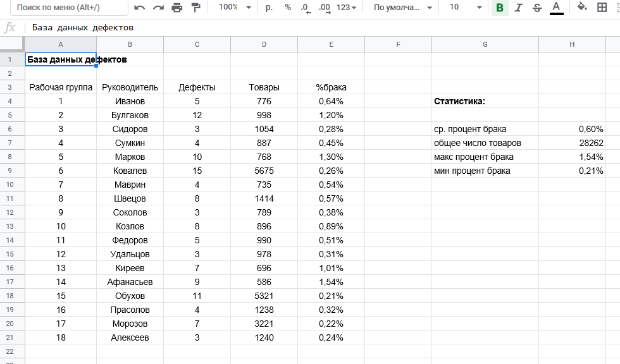Select the cell Сидоров
The image size is (620, 364).
click(x=130, y=129)
